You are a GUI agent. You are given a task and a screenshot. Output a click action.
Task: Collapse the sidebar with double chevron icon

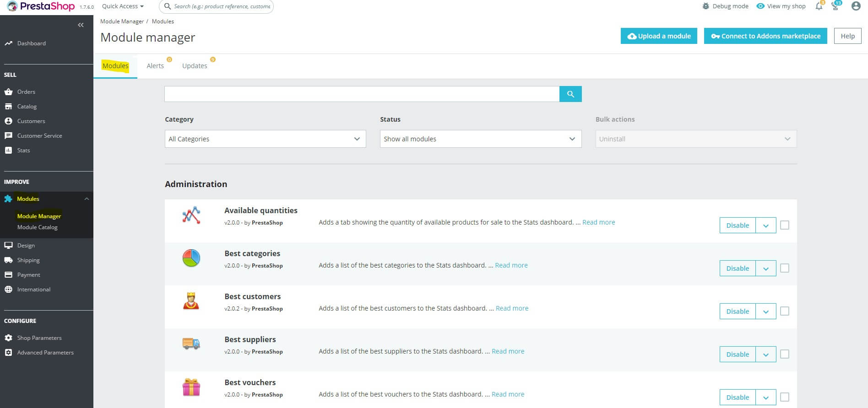pos(81,25)
